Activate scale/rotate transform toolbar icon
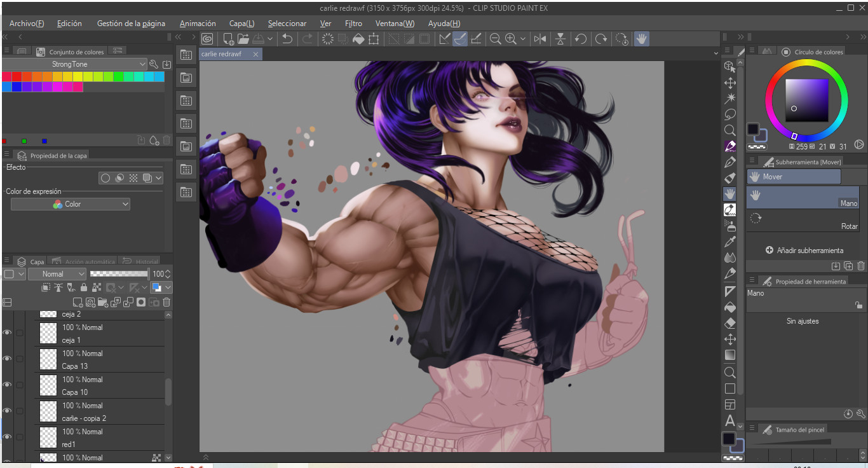The image size is (868, 468). click(x=374, y=39)
